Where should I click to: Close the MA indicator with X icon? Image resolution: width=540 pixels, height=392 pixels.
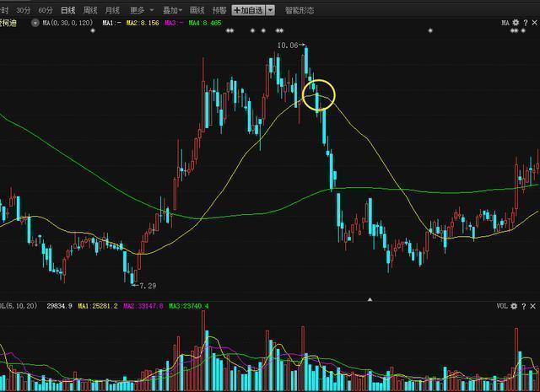pos(533,23)
